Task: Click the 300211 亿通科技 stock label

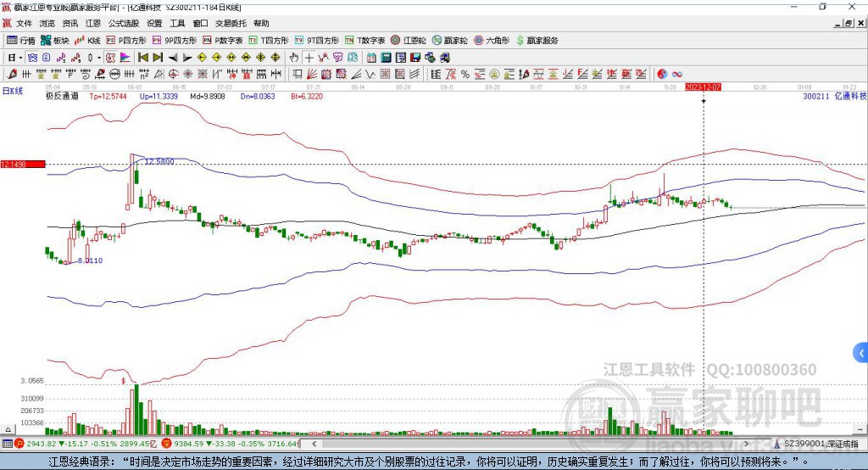Action: click(x=835, y=96)
